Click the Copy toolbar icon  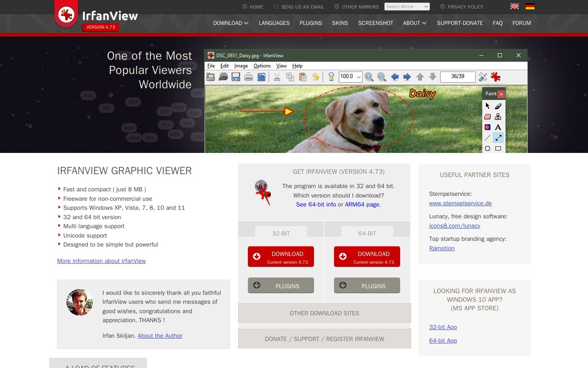click(x=290, y=77)
